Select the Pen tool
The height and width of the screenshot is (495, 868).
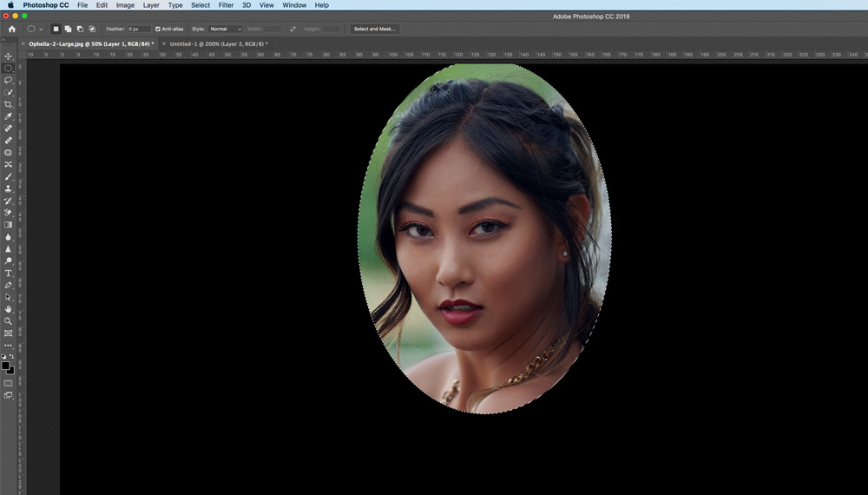point(9,285)
